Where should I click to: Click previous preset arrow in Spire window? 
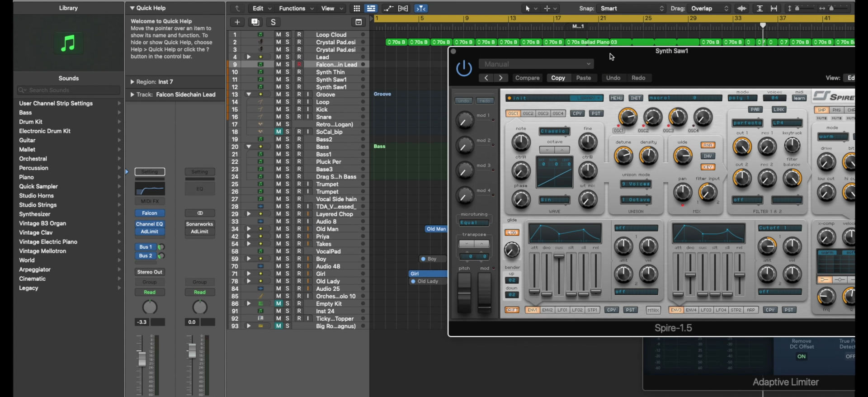(x=486, y=78)
